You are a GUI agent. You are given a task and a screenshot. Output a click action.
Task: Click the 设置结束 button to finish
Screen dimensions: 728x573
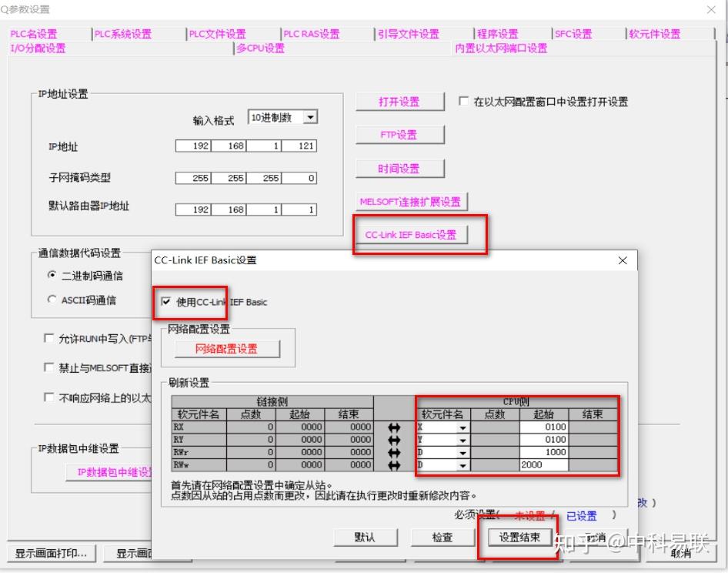point(517,538)
